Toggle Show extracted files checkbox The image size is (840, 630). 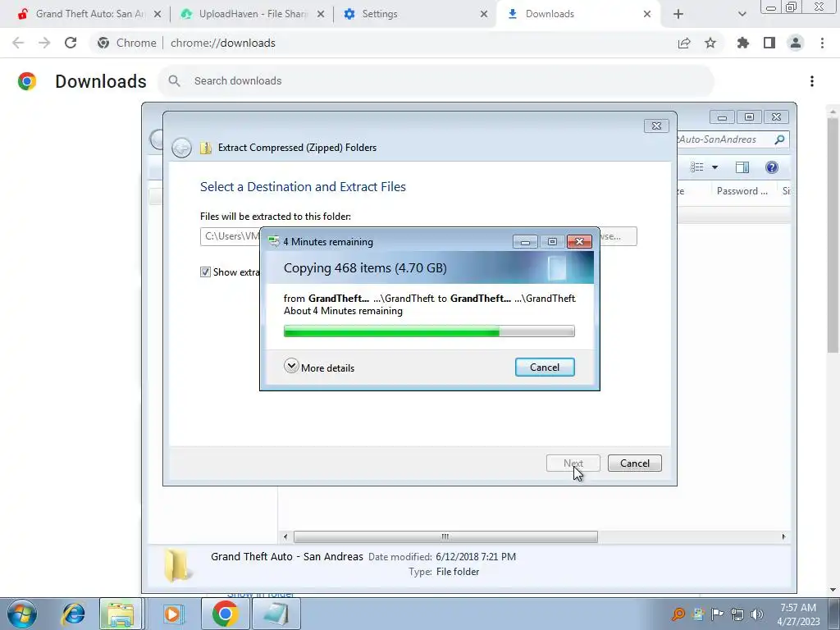tap(205, 272)
